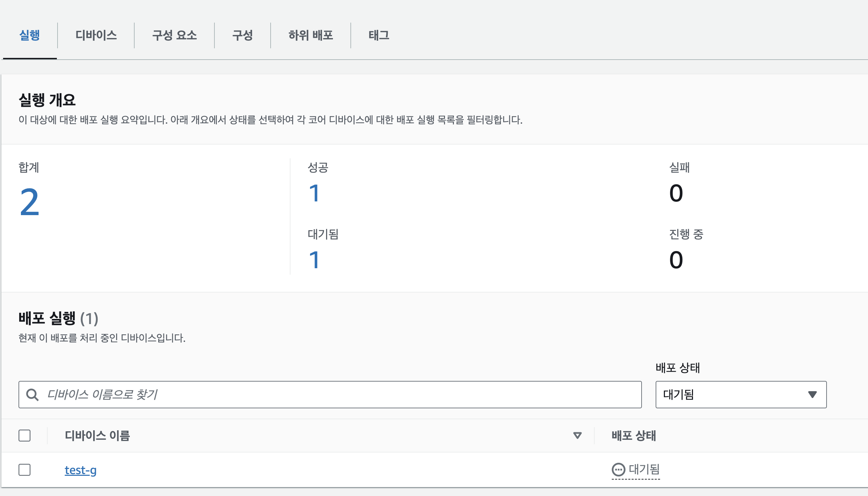Viewport: 868px width, 496px height.
Task: Toggle the select-all checkbox in table header
Action: (25, 436)
